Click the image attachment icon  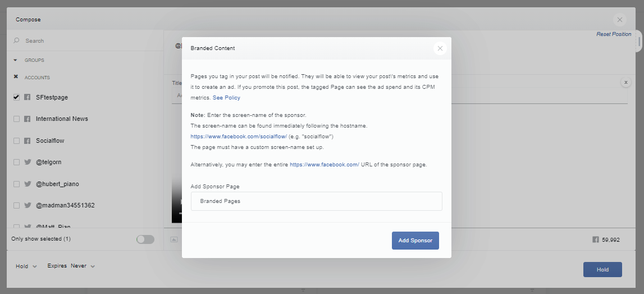pos(174,239)
